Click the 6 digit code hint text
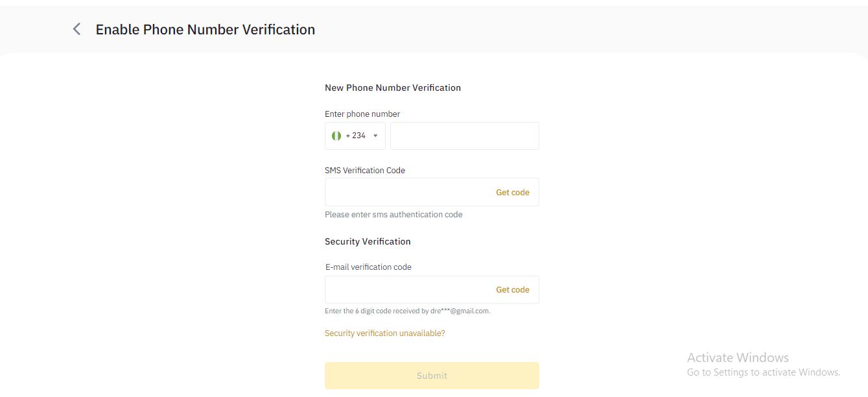Screen dimensions: 868x397 point(407,311)
